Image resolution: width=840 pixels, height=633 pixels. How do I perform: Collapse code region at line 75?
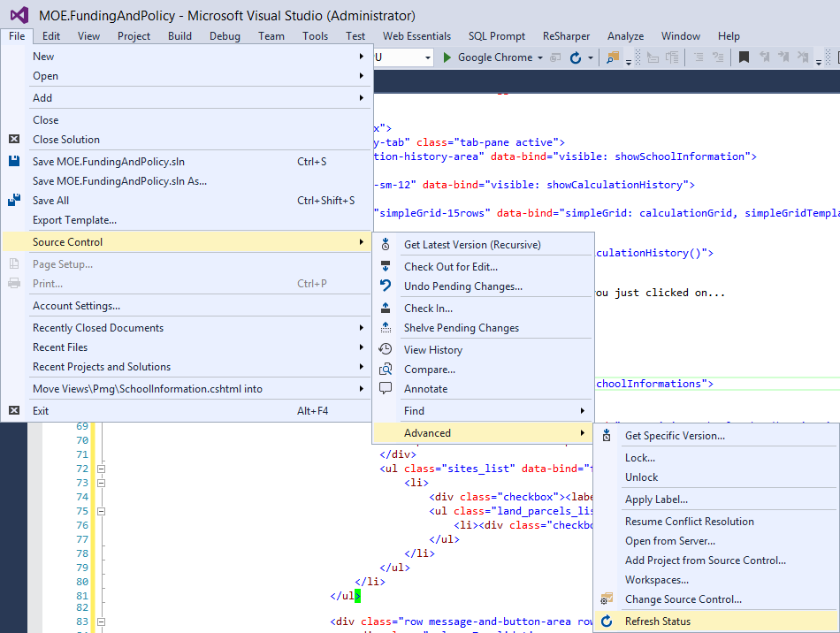pos(102,511)
